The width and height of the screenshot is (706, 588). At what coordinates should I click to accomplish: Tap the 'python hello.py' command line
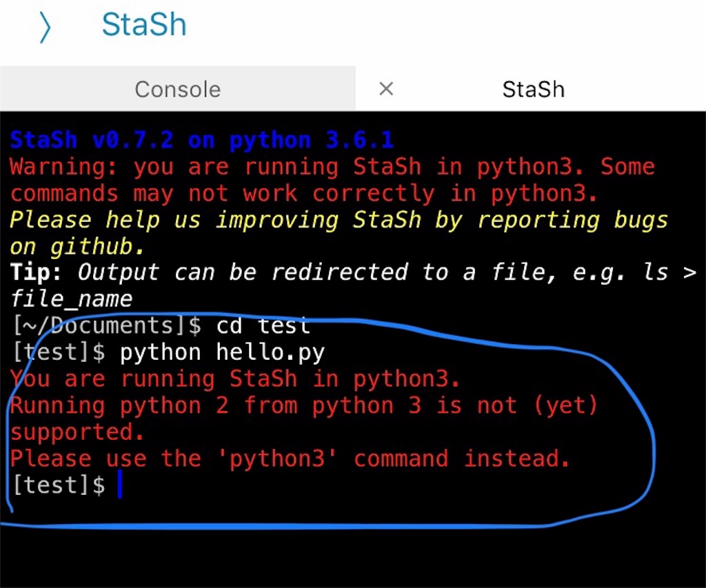pos(169,352)
